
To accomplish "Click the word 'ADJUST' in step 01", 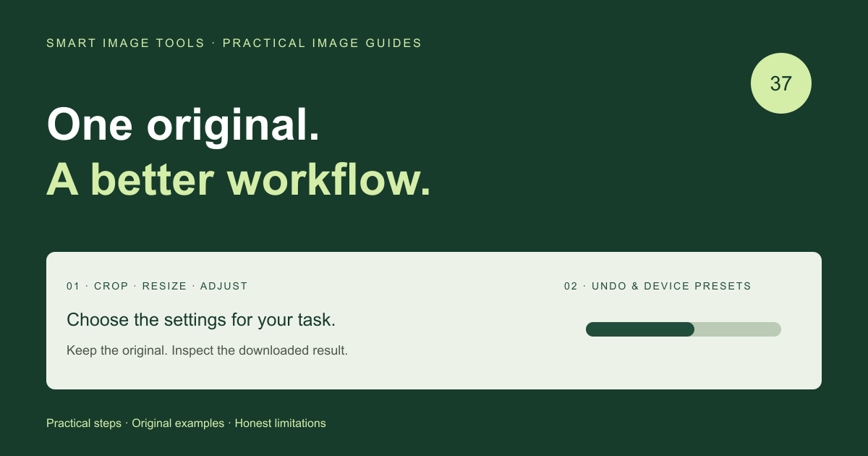I will pyautogui.click(x=224, y=286).
